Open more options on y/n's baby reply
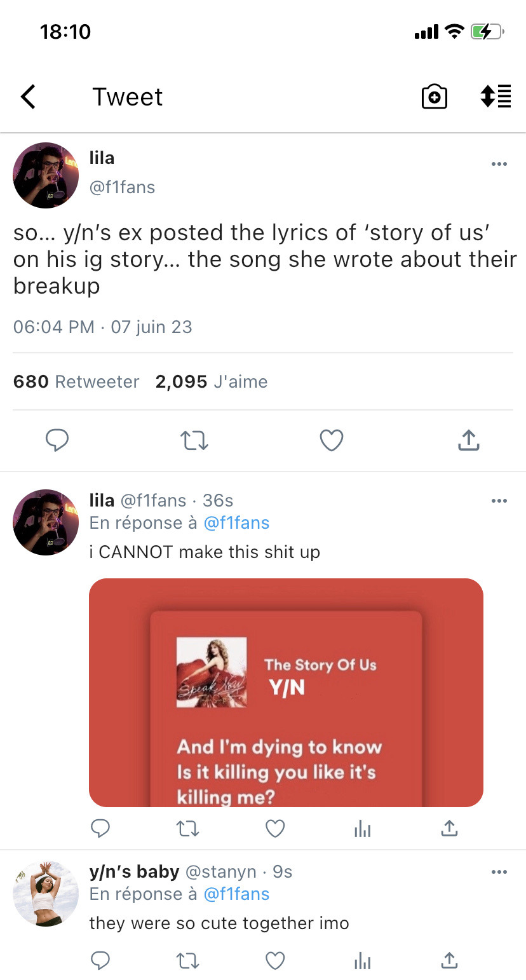This screenshot has width=526, height=980. (x=499, y=872)
